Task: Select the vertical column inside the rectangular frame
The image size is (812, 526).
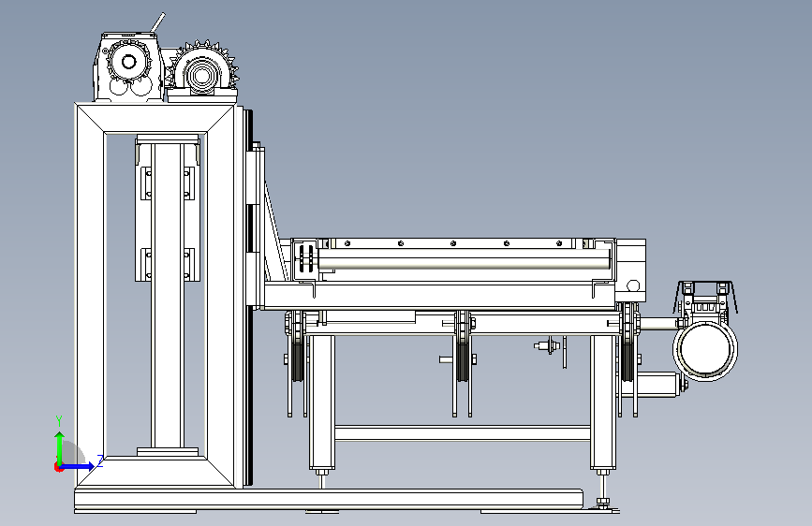Action: [168, 295]
